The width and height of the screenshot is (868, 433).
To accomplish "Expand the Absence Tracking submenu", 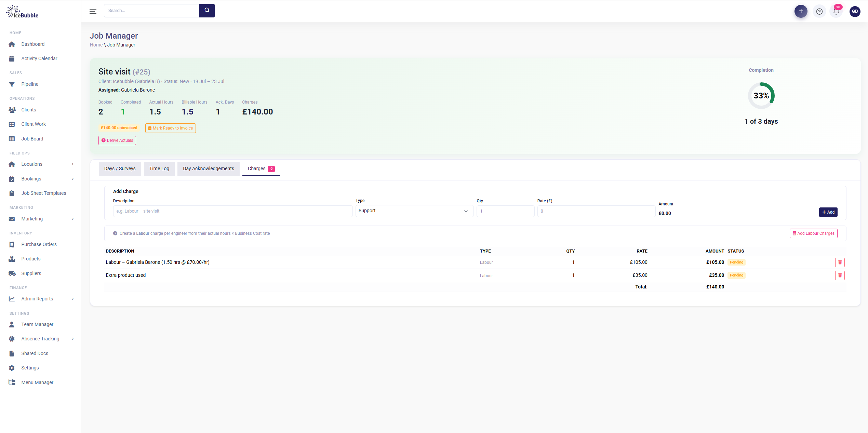I will (x=72, y=339).
